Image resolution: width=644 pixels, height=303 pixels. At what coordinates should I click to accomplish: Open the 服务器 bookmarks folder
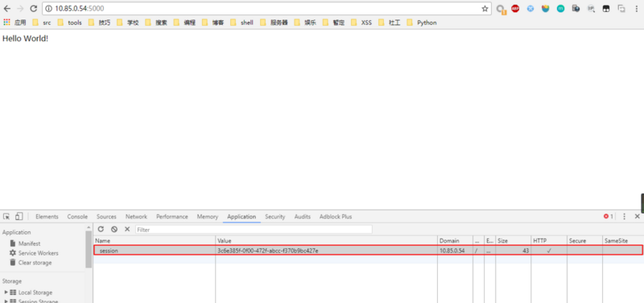coord(274,23)
